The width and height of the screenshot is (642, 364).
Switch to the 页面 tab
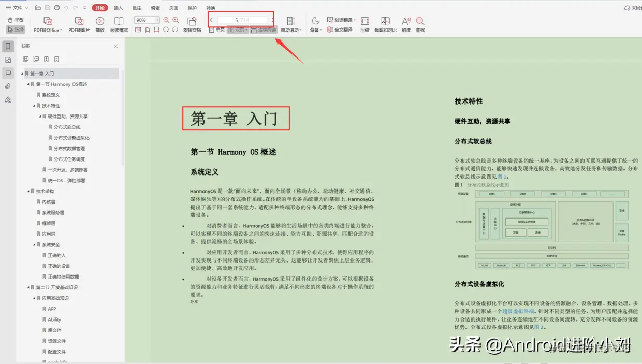click(x=174, y=8)
